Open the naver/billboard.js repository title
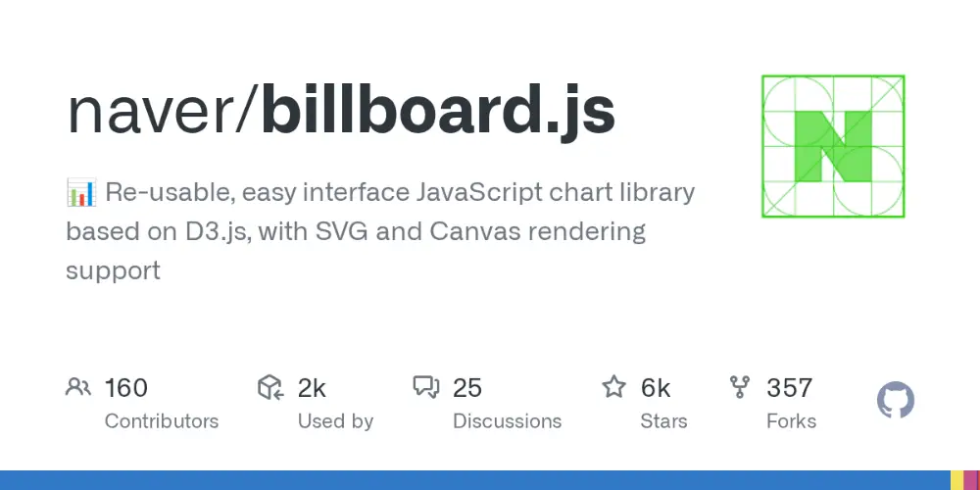This screenshot has height=490, width=980. [341, 113]
